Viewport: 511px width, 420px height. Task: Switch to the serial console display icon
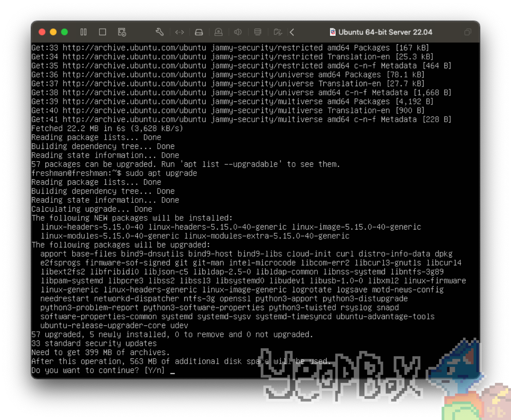179,32
